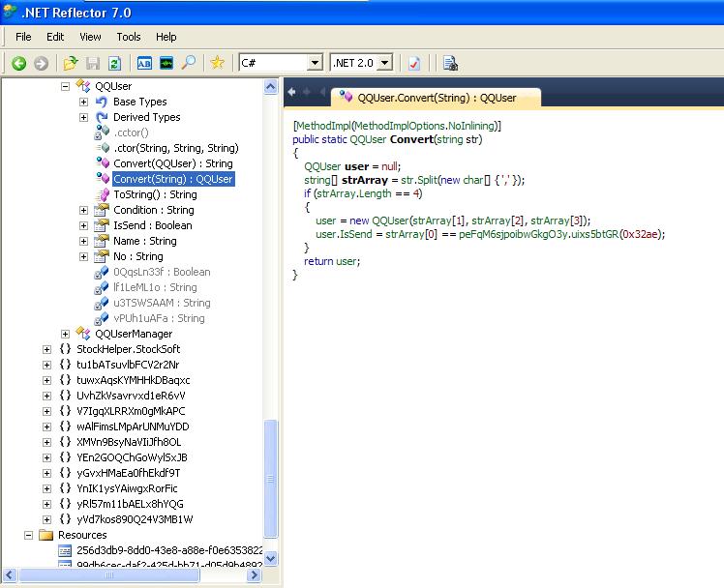Viewport: 724px width, 588px height.
Task: Select Convert(QQUser) : String in tree
Action: [x=173, y=163]
